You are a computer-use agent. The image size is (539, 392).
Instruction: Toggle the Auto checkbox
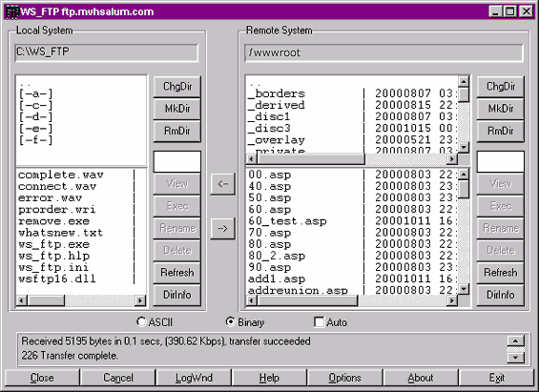(x=319, y=322)
